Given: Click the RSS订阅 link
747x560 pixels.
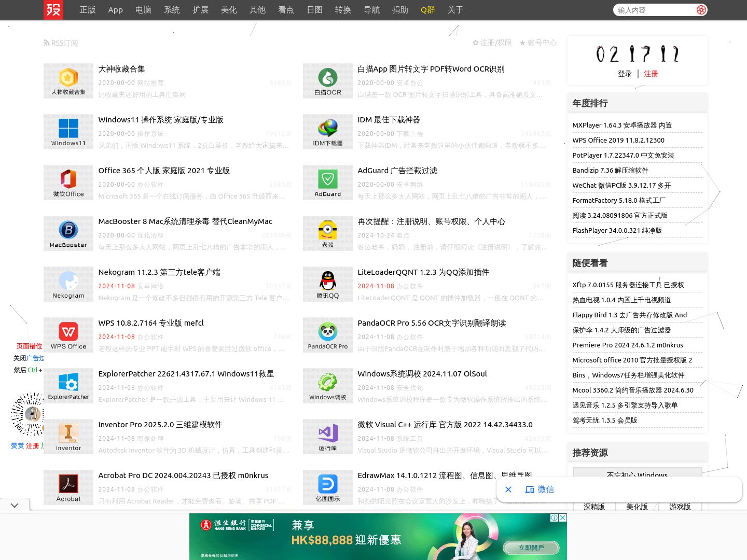Looking at the screenshot, I should click(x=61, y=43).
